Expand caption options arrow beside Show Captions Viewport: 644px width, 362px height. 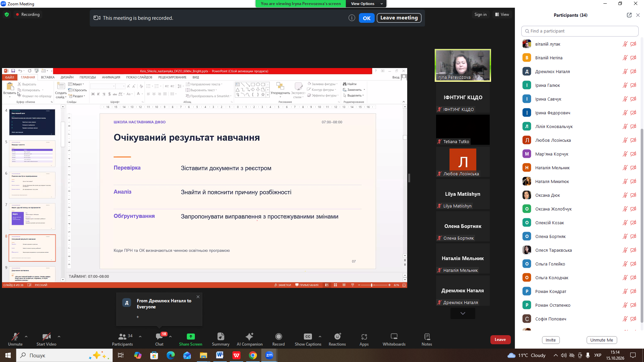point(320,336)
